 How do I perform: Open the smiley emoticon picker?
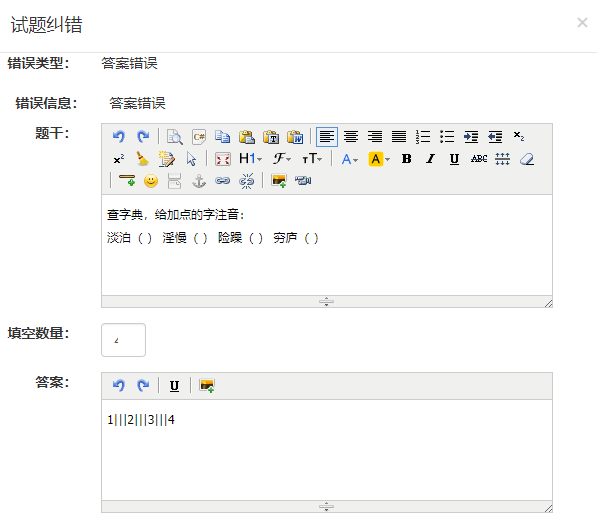[151, 181]
